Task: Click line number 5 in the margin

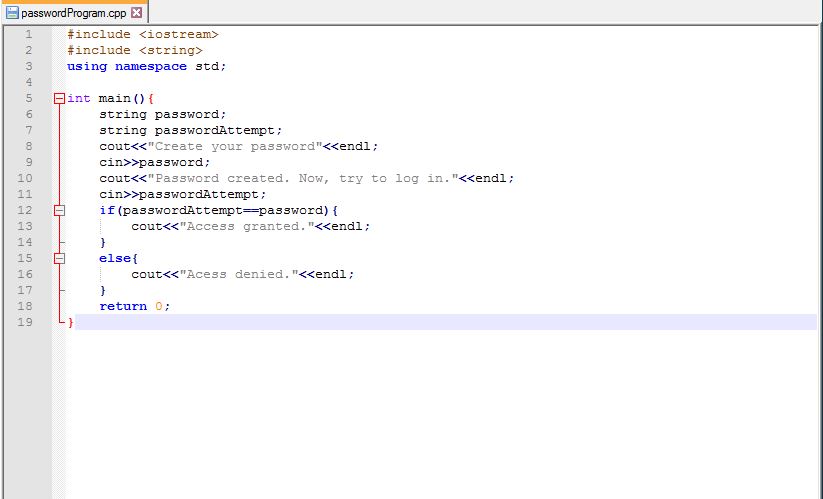Action: (28, 98)
